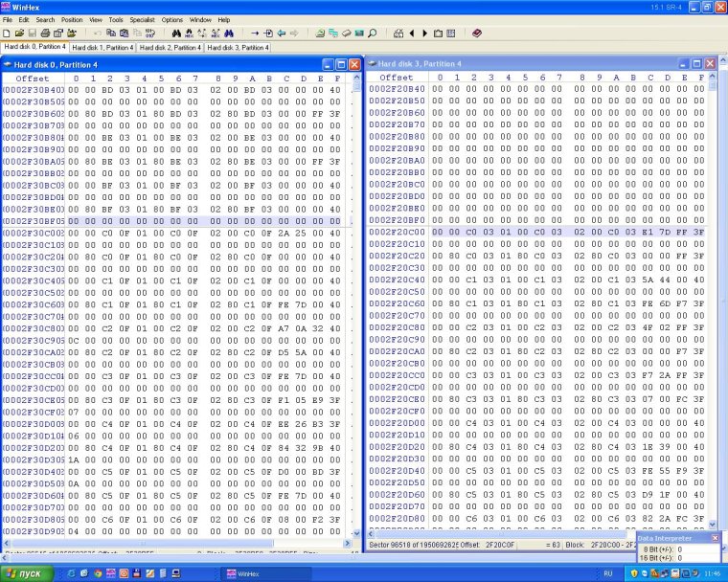Click the Undo arrow icon
Viewport: 728px width, 582px height.
click(98, 34)
